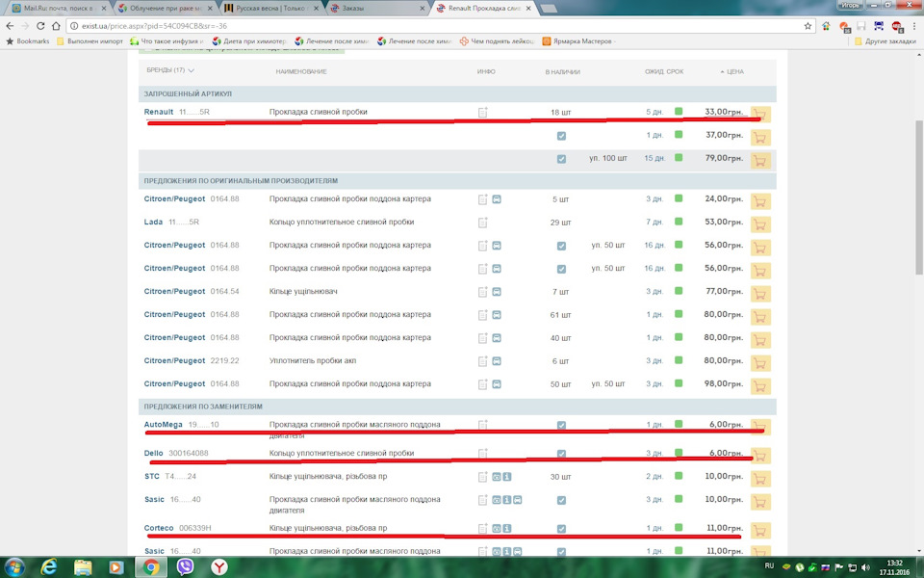Click the page vertical scrollbar thumb
Screen dimensions: 924x578
click(918, 197)
